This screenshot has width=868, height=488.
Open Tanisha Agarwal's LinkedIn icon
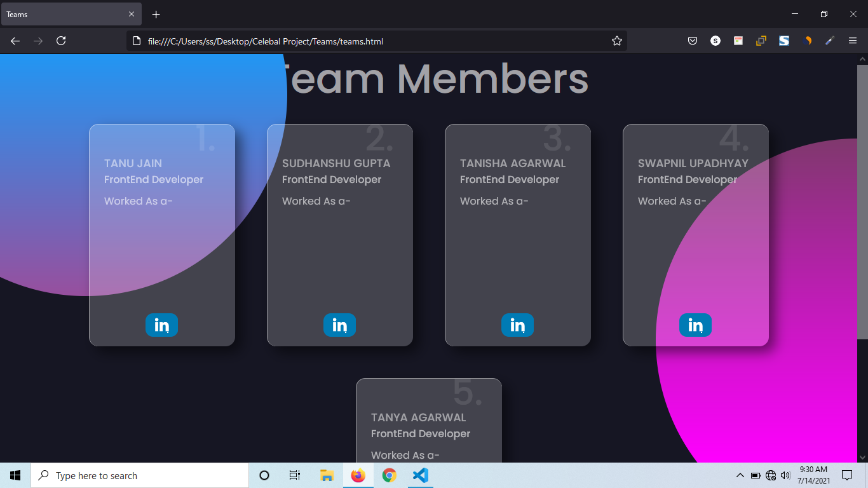pyautogui.click(x=517, y=325)
